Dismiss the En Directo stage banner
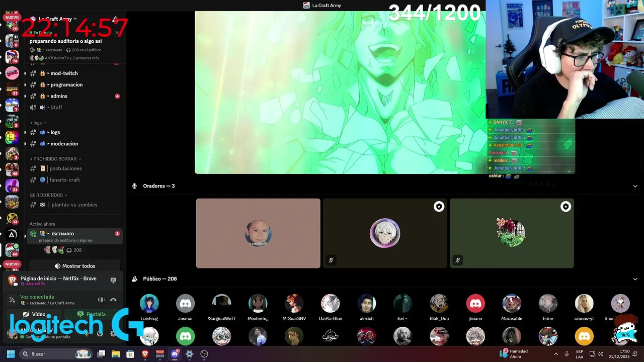644x362 pixels. 117,33
